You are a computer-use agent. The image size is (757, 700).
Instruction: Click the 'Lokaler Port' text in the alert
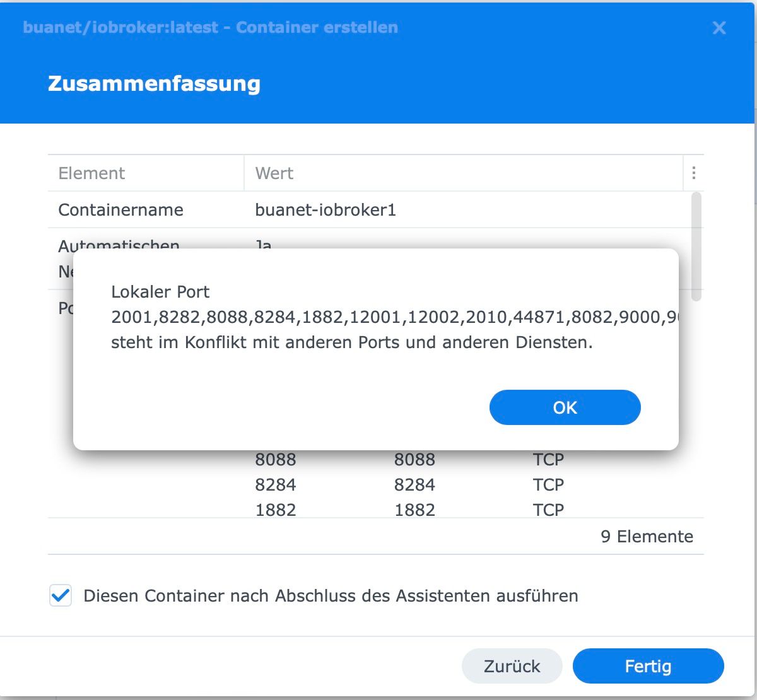pos(160,292)
